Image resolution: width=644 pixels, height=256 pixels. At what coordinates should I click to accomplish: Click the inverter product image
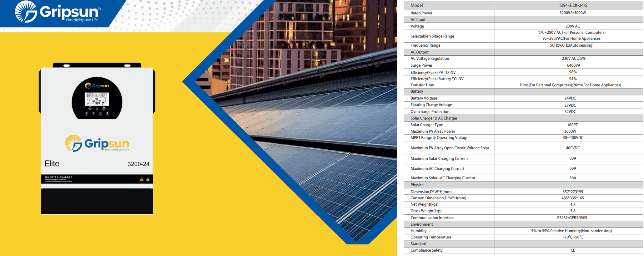click(97, 139)
